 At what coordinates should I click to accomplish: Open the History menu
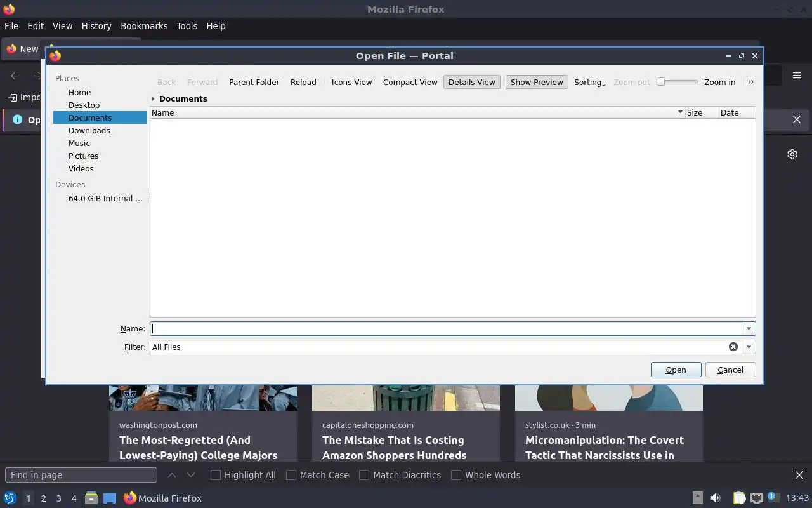tap(96, 26)
